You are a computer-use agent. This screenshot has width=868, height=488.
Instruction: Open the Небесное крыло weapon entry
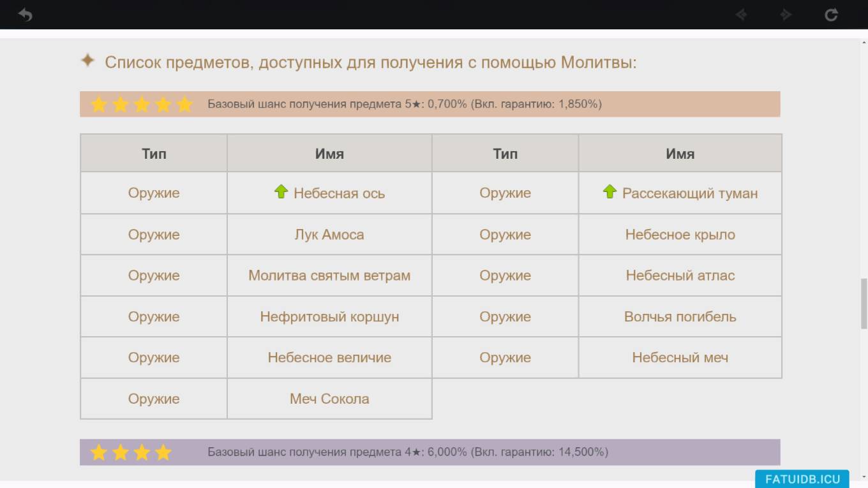click(680, 235)
